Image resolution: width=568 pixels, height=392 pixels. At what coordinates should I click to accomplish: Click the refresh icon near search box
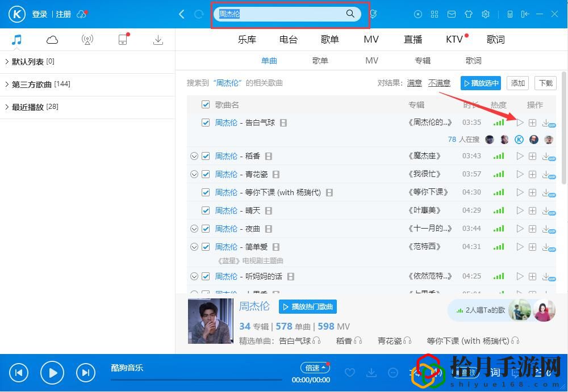(x=198, y=14)
